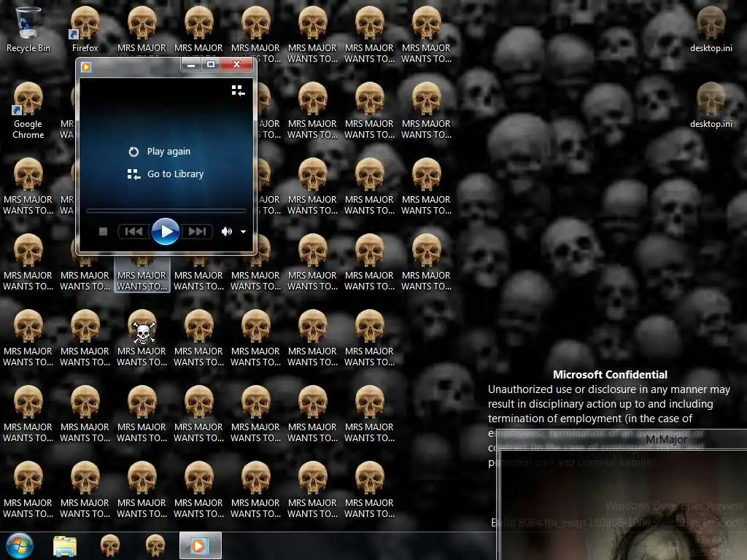The image size is (747, 560).
Task: Choose Go to Library link
Action: click(166, 174)
